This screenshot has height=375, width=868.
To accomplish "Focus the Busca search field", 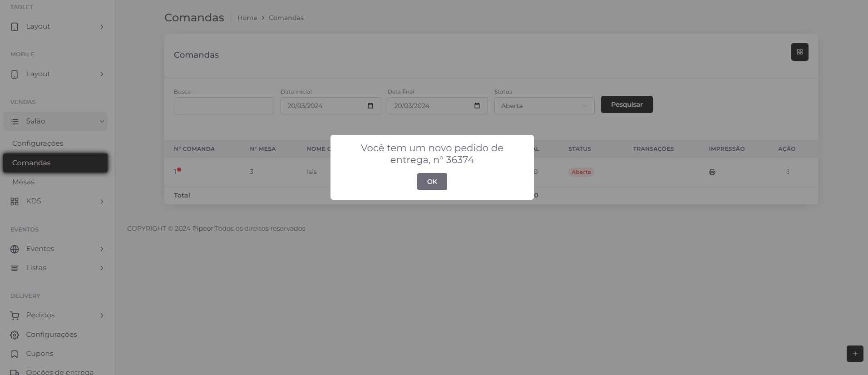I will coord(224,106).
